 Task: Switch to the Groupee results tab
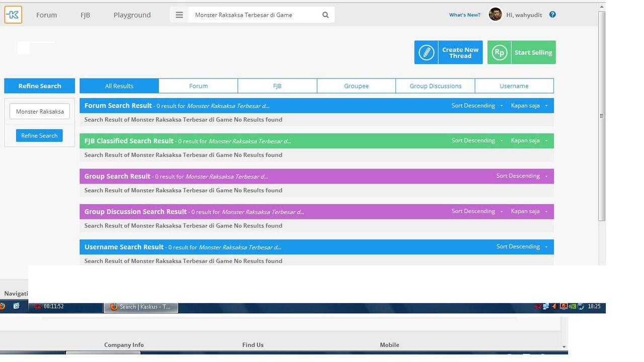coord(356,86)
